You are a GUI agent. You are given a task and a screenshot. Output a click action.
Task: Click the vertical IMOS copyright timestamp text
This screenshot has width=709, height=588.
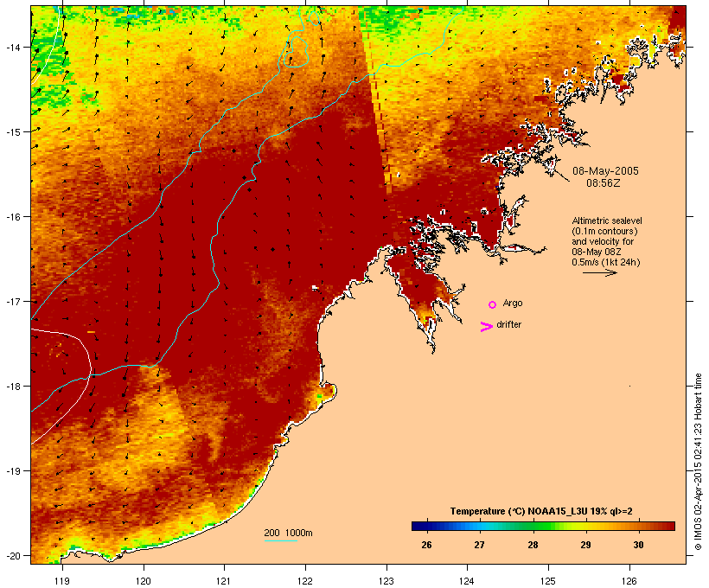click(x=698, y=462)
